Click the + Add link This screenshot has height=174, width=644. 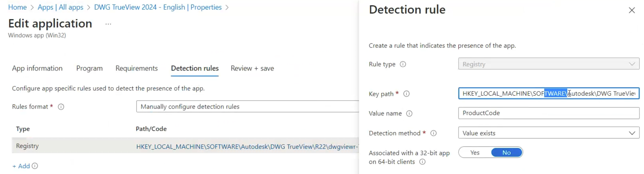click(x=21, y=166)
